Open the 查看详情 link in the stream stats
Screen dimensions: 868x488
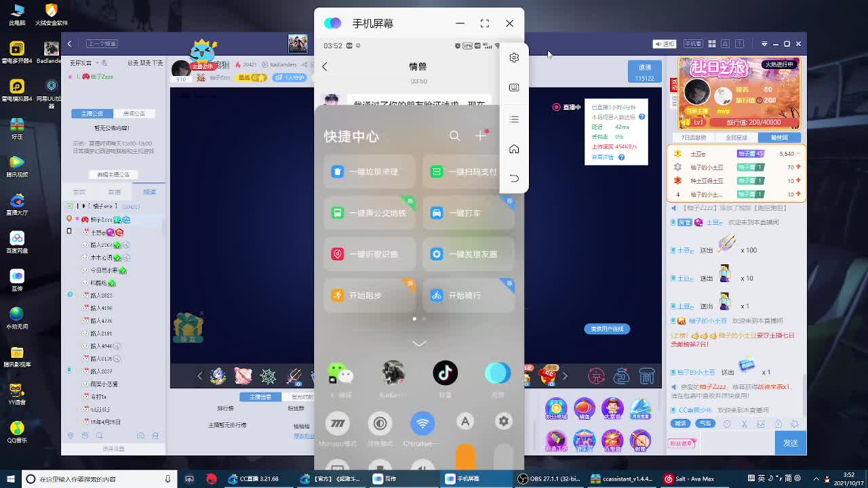(601, 157)
